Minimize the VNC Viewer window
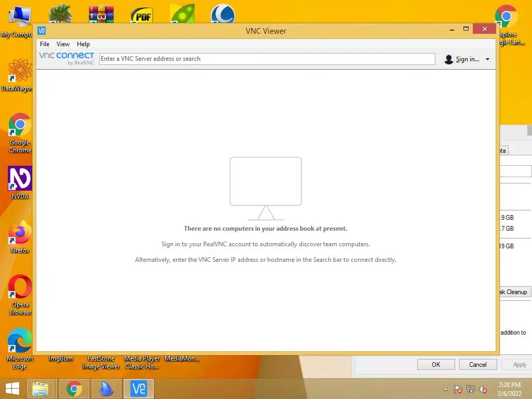The image size is (532, 399). click(x=451, y=30)
